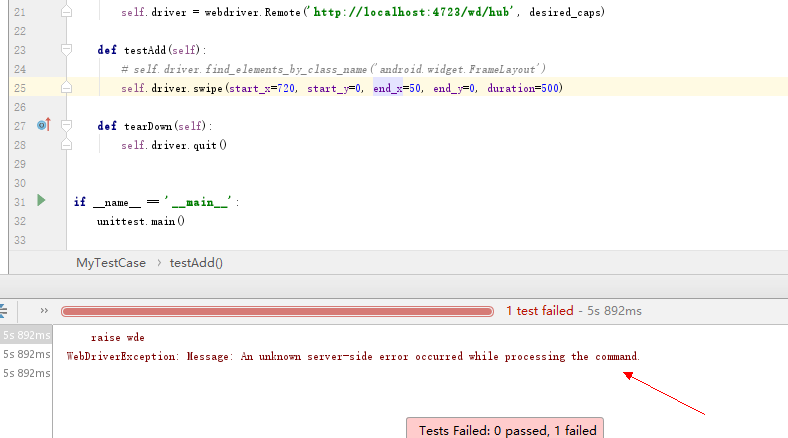Screen dimensions: 788x438
Task: Run the main block from gutter arrow
Action: [41, 201]
